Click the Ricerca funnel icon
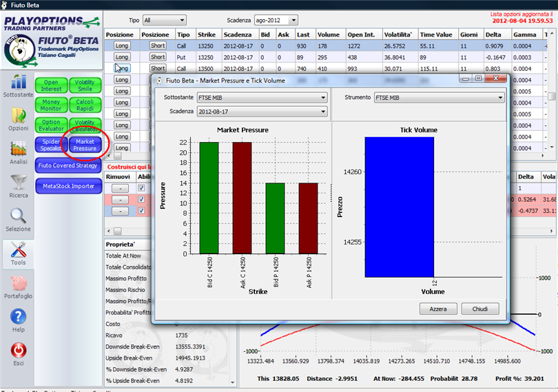The image size is (558, 392). tap(19, 182)
